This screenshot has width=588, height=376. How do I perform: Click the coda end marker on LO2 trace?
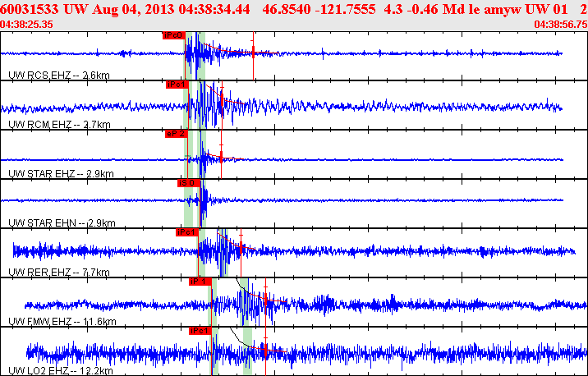[265, 351]
